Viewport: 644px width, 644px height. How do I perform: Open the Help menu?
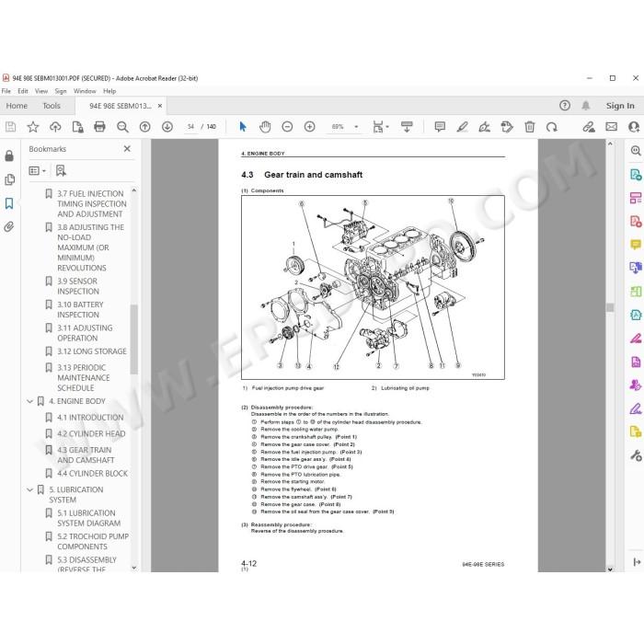point(109,91)
